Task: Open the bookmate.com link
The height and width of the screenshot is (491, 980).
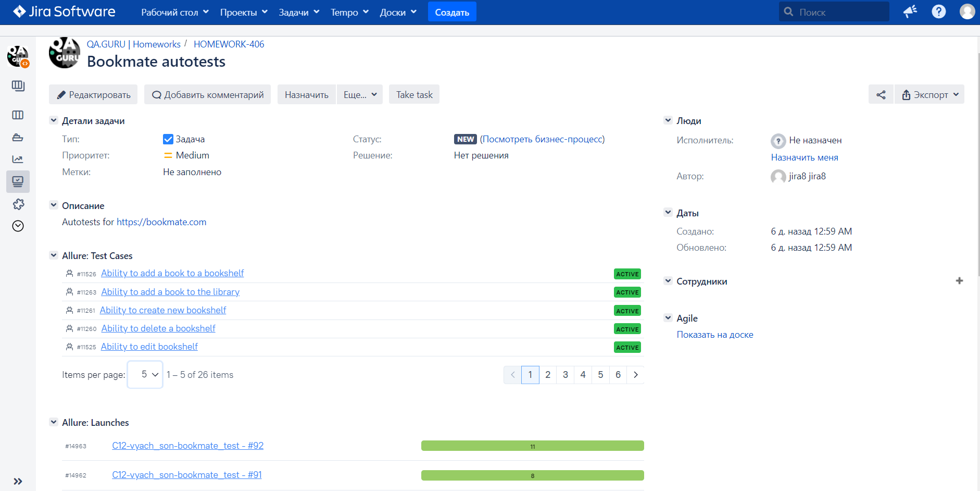Action: coord(161,222)
